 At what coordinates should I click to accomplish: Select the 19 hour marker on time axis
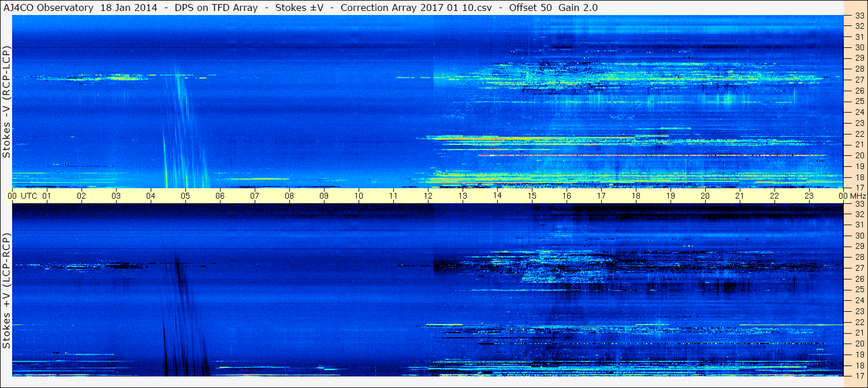(x=670, y=196)
